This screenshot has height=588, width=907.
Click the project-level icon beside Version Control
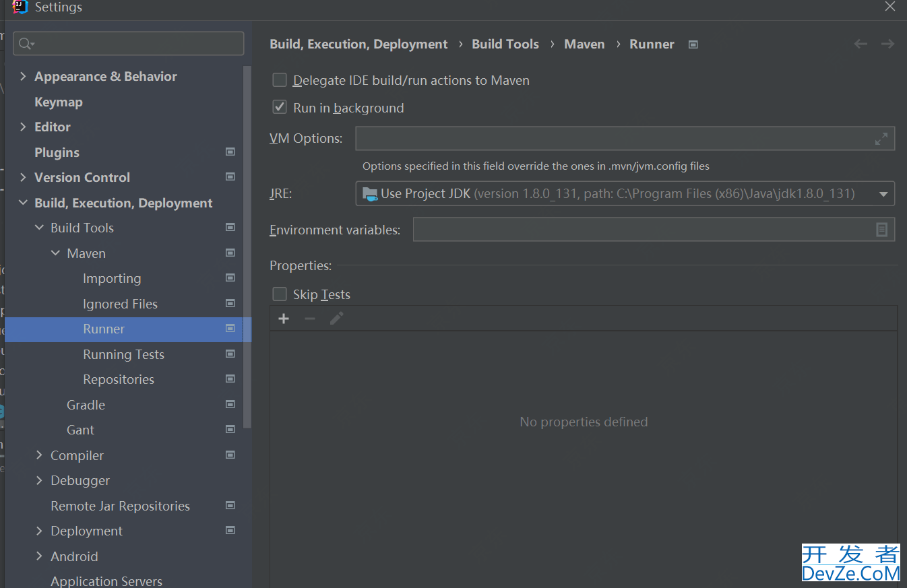(x=230, y=177)
